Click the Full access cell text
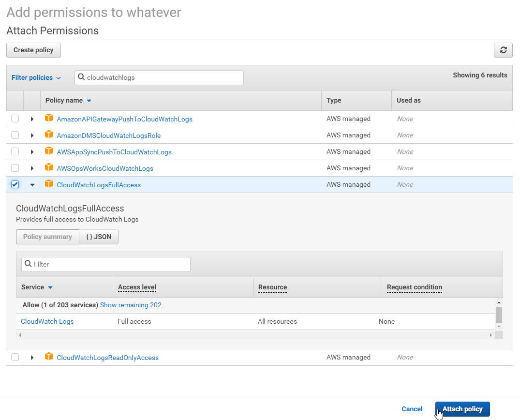The height and width of the screenshot is (420, 520). 134,321
